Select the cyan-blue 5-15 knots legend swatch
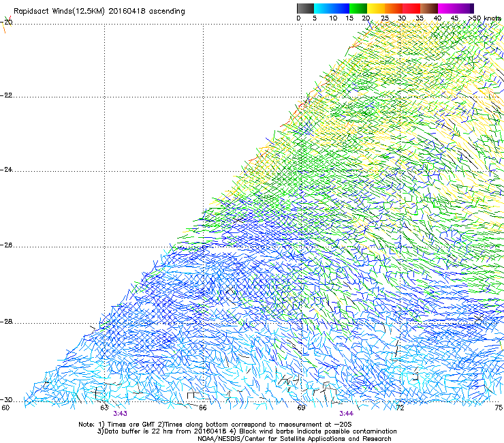Viewport: 504px width, 443px height. (x=332, y=8)
